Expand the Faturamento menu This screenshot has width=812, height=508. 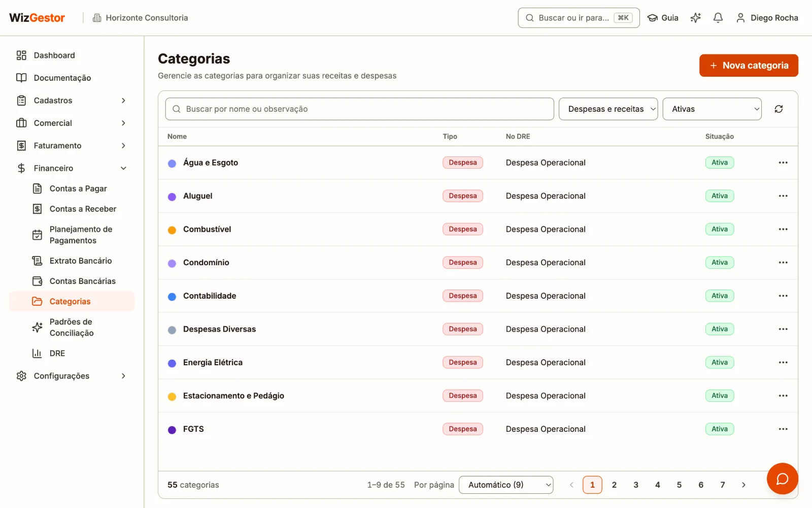[x=72, y=145]
